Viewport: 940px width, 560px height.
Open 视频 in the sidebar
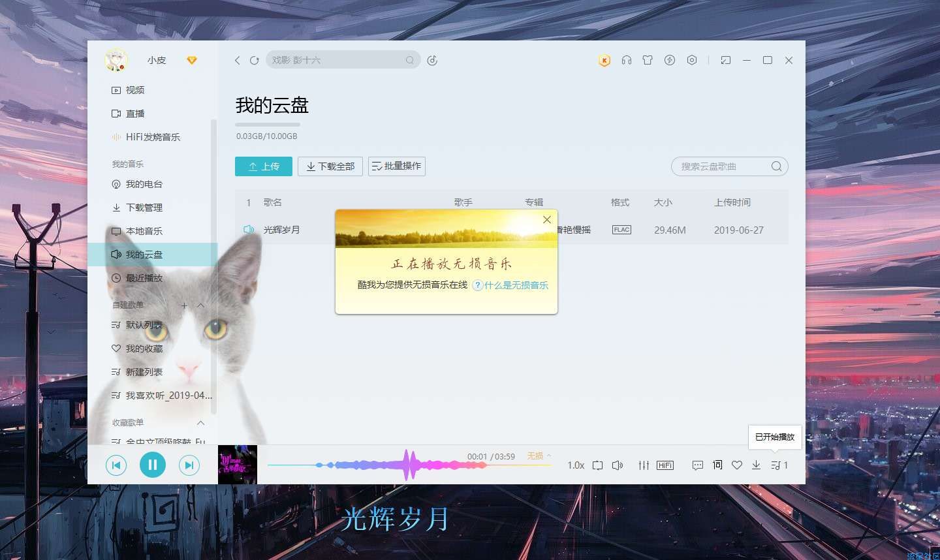pos(135,90)
